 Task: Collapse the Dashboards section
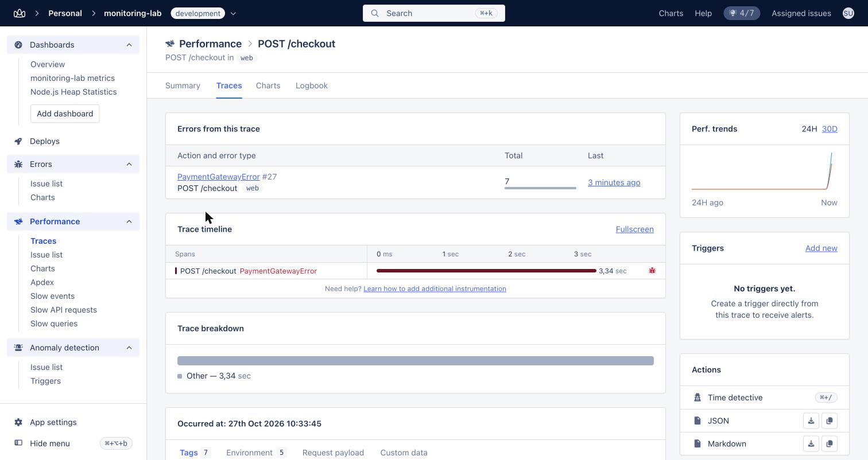pos(129,45)
